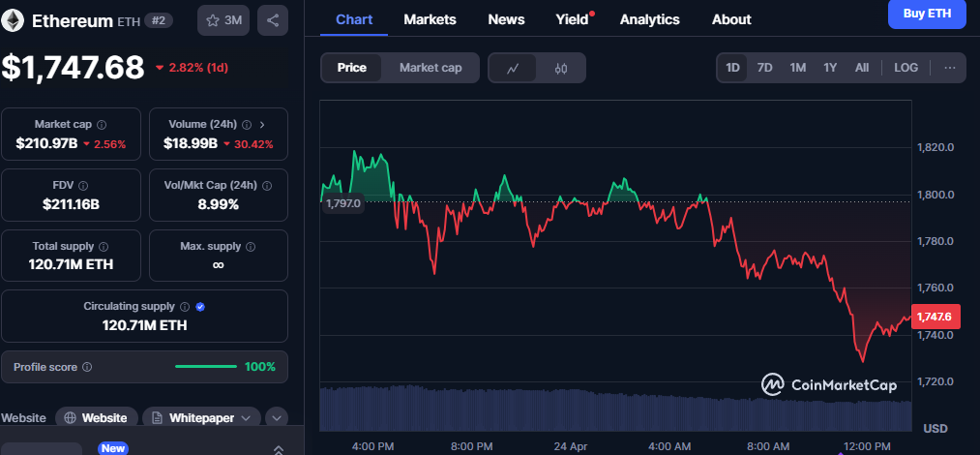The height and width of the screenshot is (455, 980).
Task: Select the 1D time range
Action: tap(732, 68)
